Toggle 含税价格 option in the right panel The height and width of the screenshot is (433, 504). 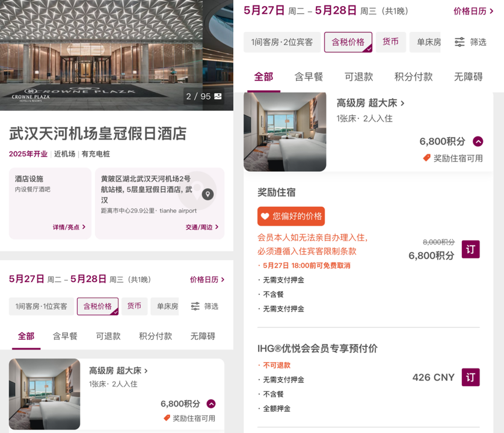click(348, 42)
